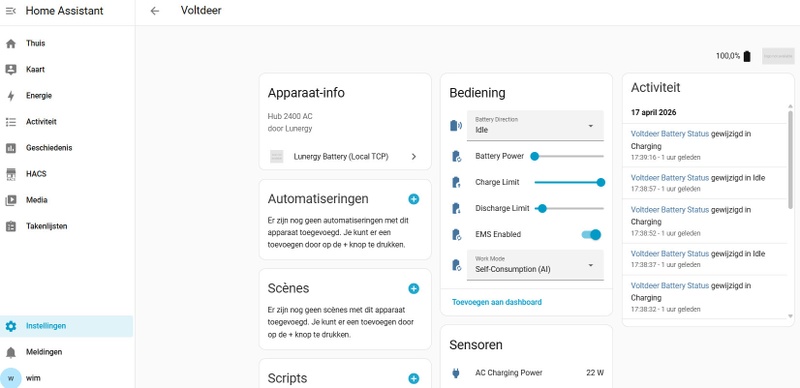Open the Instellingen gear icon

(11, 326)
